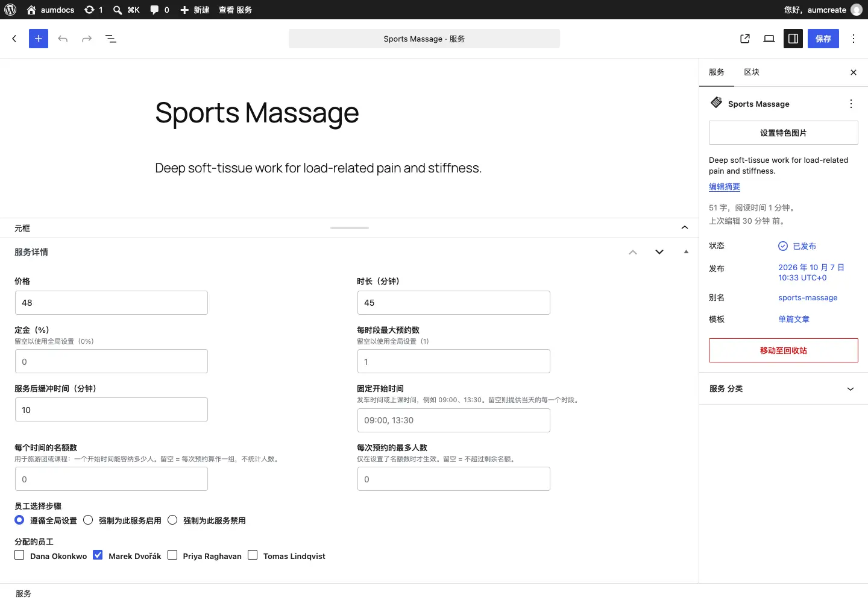Move 服务详情 box down with chevron
The height and width of the screenshot is (603, 868).
point(659,252)
